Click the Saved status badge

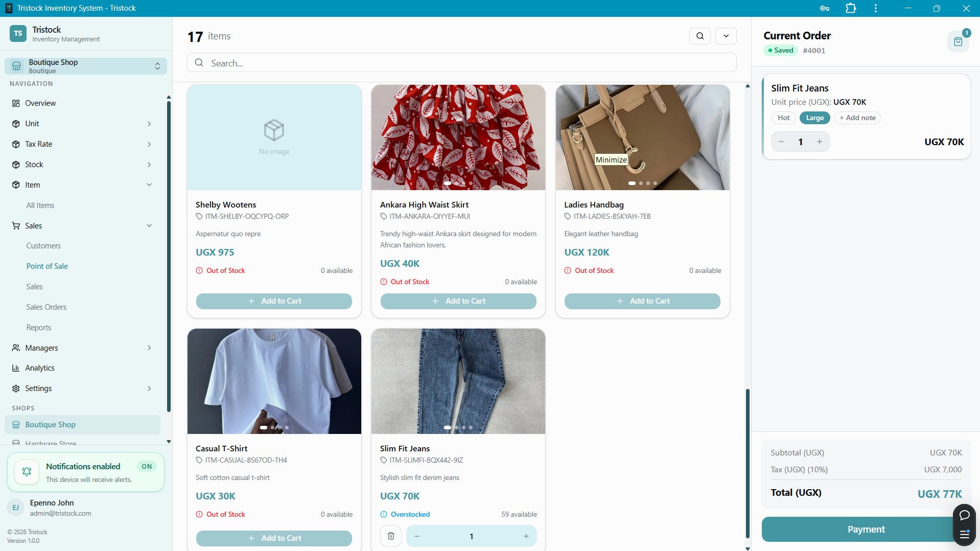click(780, 51)
